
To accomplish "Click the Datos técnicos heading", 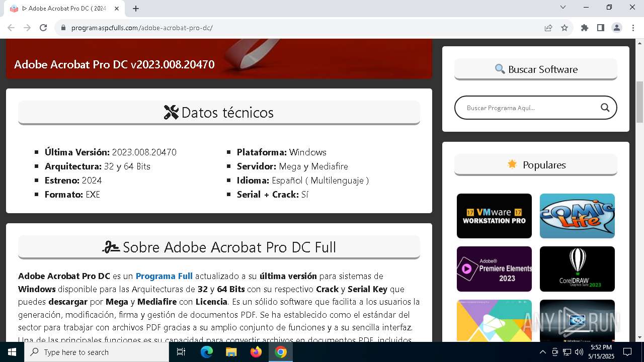I will click(219, 113).
